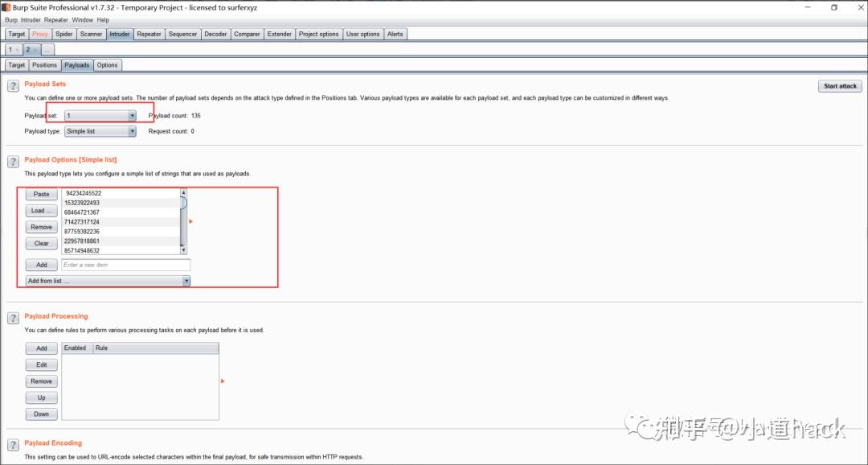Select payload entry 87759382236

(121, 232)
